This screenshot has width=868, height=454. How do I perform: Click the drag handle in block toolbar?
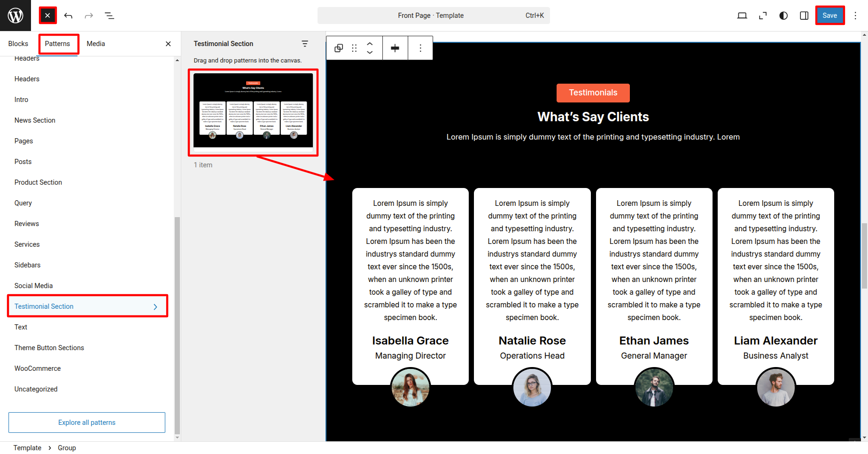(x=354, y=48)
